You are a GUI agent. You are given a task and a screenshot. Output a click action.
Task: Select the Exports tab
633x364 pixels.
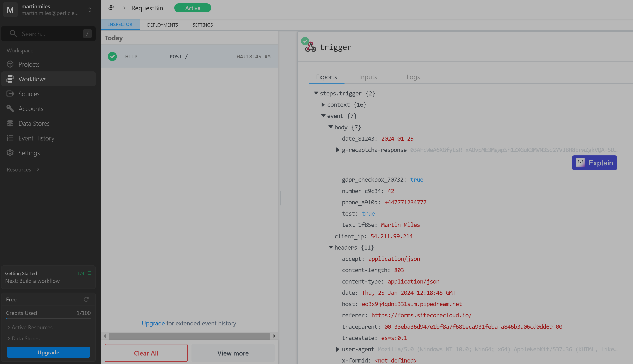326,77
